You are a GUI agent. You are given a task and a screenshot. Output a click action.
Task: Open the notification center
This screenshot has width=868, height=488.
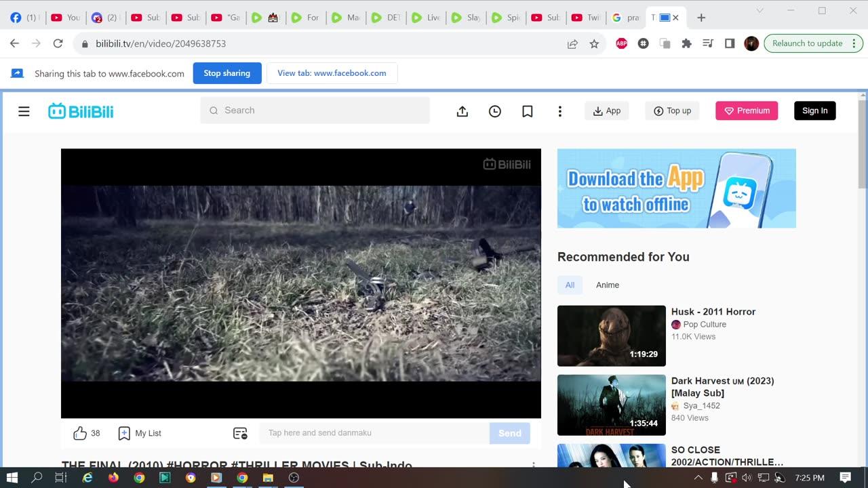click(x=845, y=478)
